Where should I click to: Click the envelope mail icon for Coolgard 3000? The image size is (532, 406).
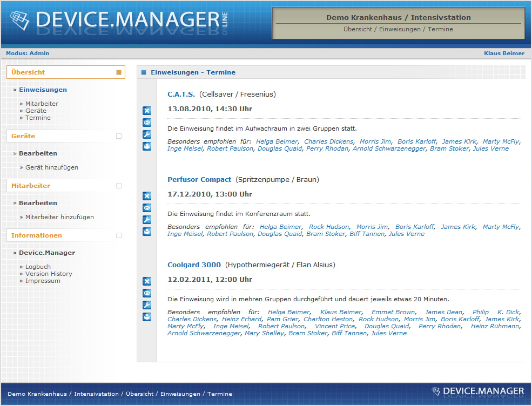(x=147, y=293)
